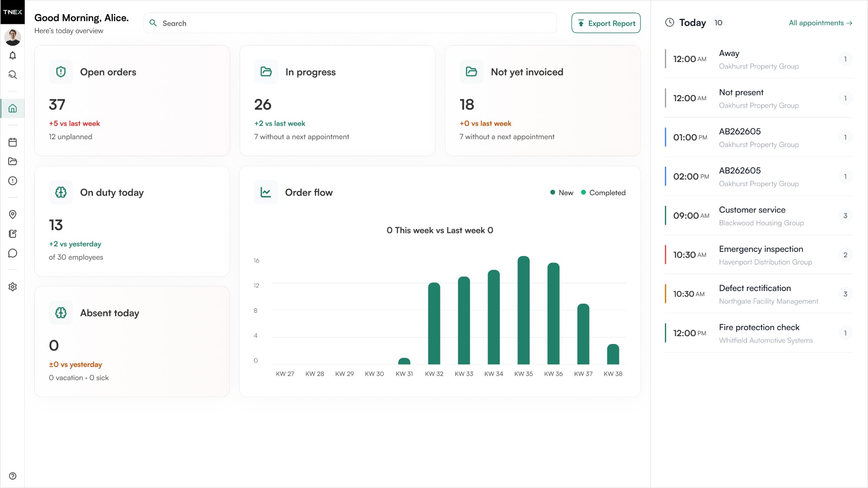Image resolution: width=868 pixels, height=488 pixels.
Task: Open the Not present appointment
Action: point(759,98)
